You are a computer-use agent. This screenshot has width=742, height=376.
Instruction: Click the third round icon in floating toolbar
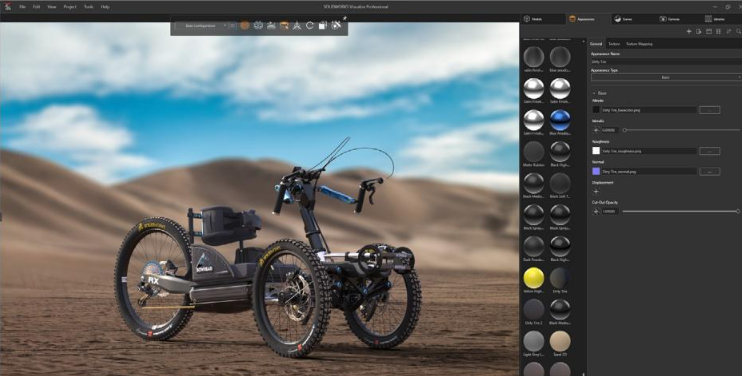(271, 26)
